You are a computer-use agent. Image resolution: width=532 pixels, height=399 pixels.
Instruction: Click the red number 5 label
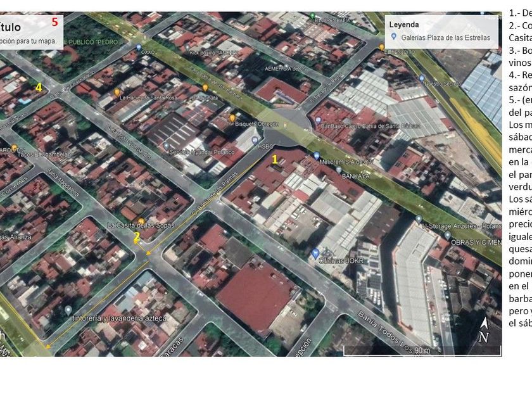pyautogui.click(x=54, y=22)
